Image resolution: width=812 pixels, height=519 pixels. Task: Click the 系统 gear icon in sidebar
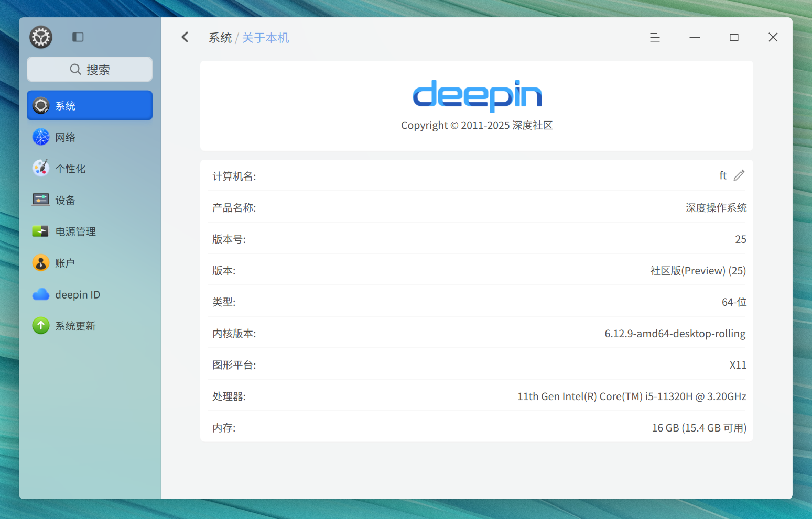click(x=41, y=106)
